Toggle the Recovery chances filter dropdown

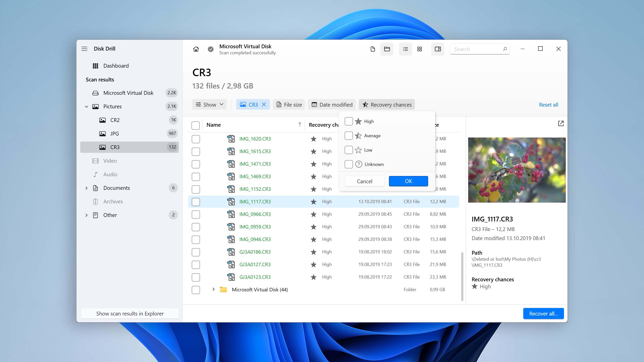387,105
